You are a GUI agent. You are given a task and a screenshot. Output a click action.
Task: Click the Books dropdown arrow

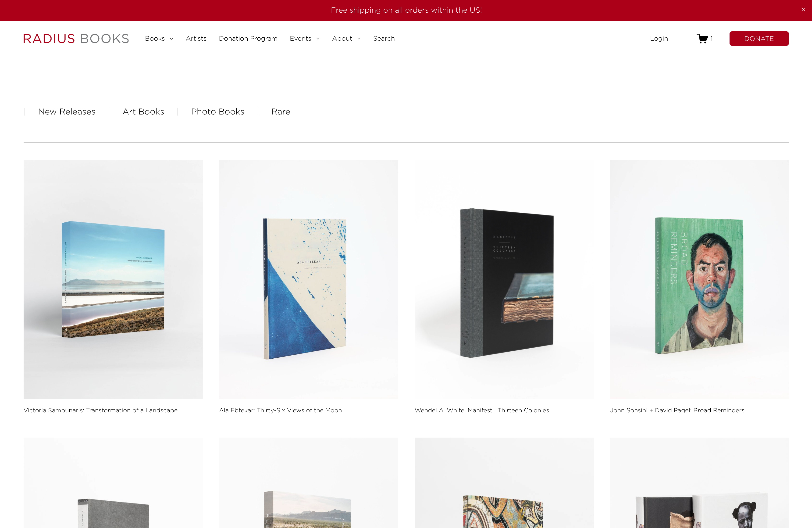[171, 39]
